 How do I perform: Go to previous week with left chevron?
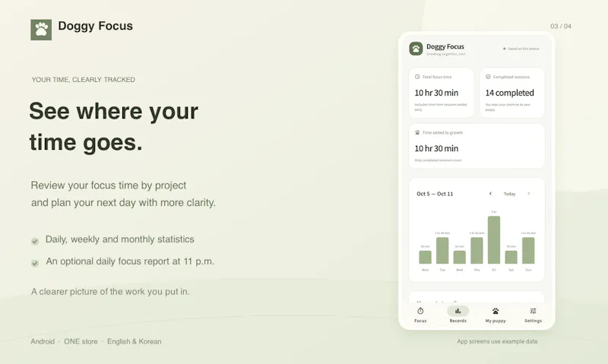coord(490,194)
